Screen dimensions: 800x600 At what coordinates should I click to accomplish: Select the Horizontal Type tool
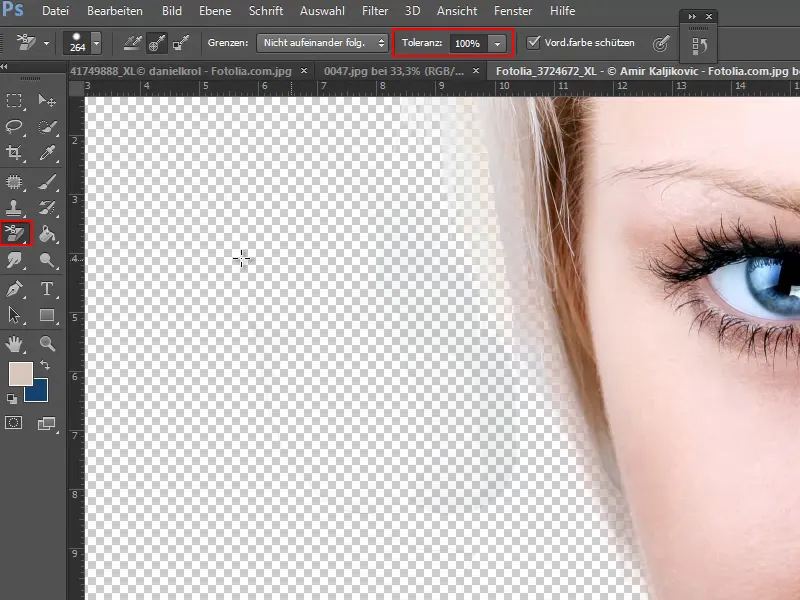[47, 289]
